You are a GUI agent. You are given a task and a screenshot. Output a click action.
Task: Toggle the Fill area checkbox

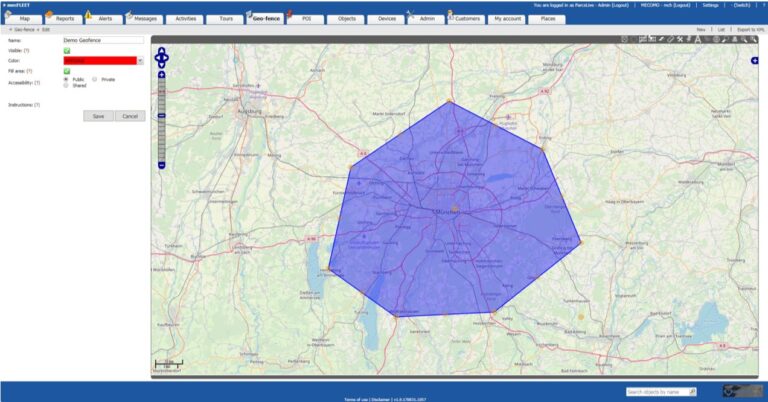tap(67, 71)
